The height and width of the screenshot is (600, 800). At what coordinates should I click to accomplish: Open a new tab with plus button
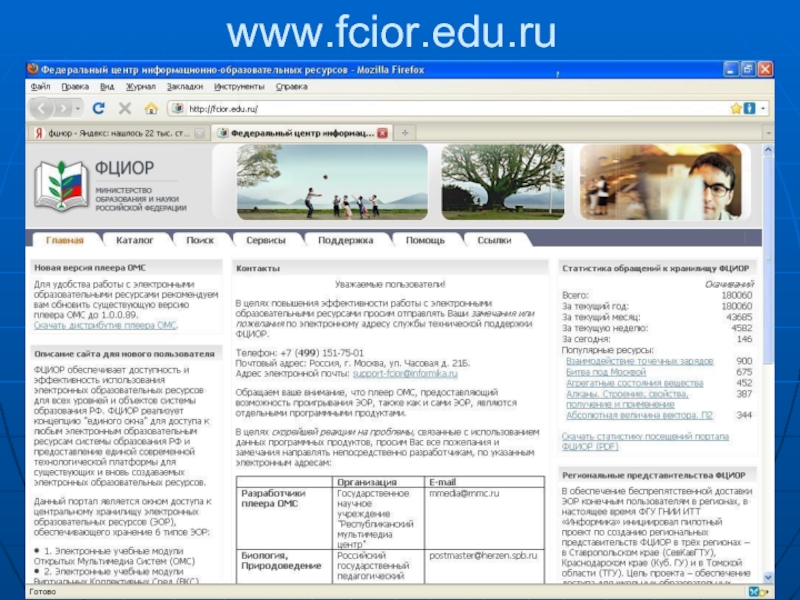point(405,133)
